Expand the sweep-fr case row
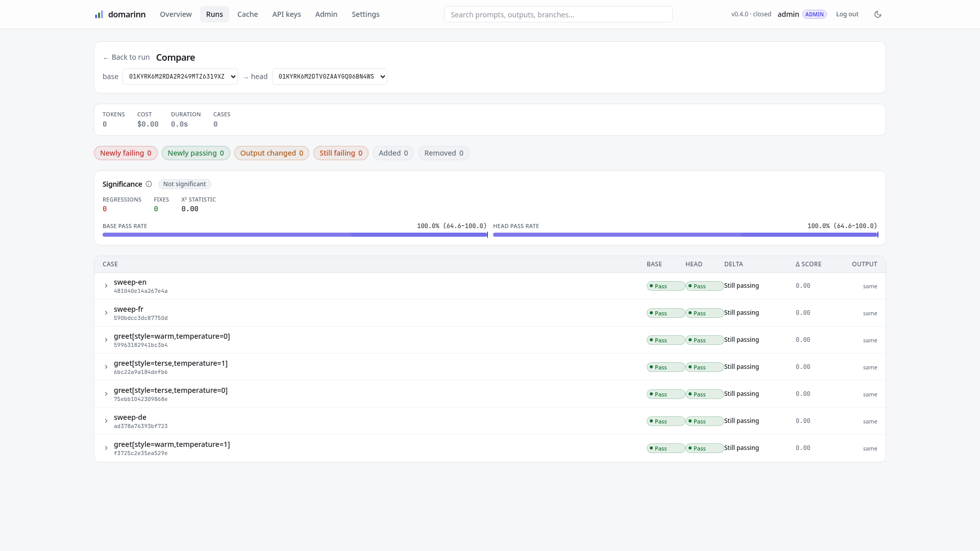Viewport: 980px width, 551px height. tap(106, 313)
